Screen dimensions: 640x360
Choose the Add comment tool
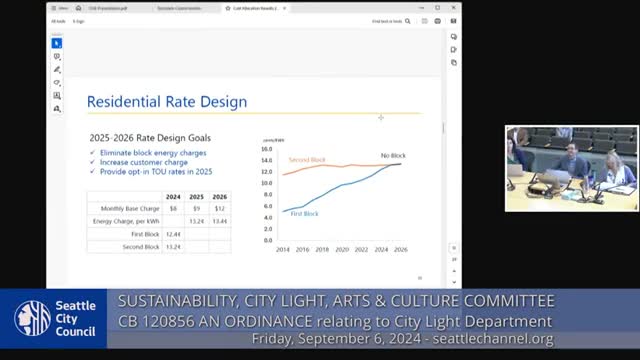tap(57, 56)
